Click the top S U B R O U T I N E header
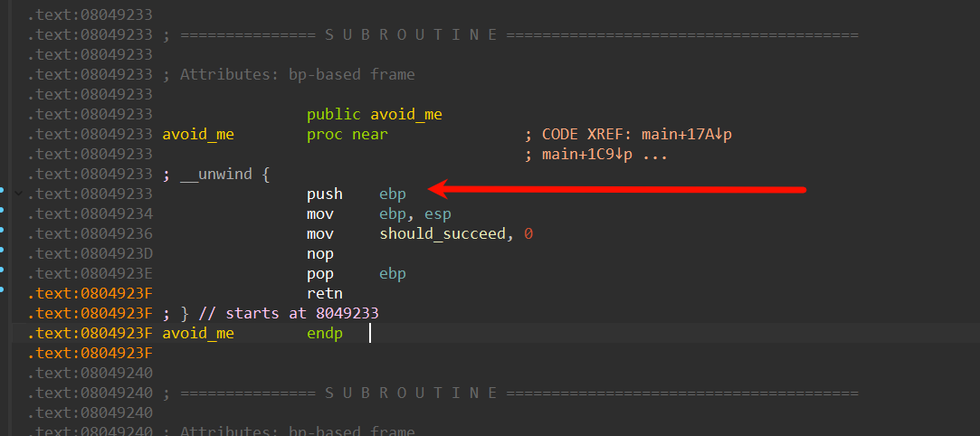Viewport: 980px width, 436px height. pyautogui.click(x=411, y=35)
